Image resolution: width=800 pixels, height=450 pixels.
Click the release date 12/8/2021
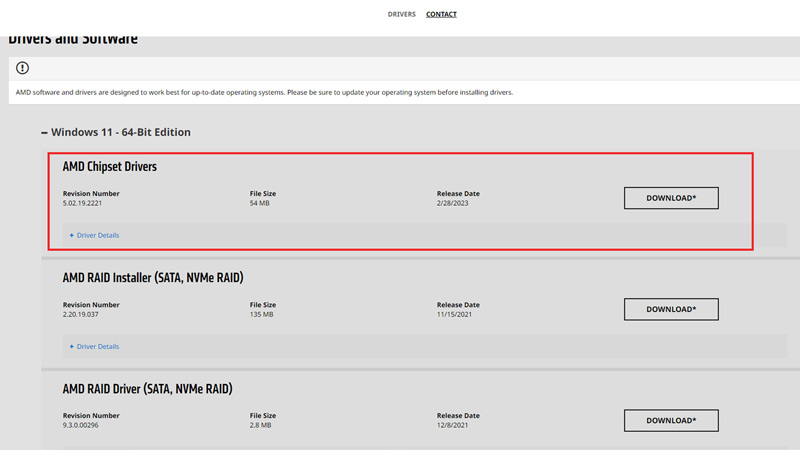[452, 425]
